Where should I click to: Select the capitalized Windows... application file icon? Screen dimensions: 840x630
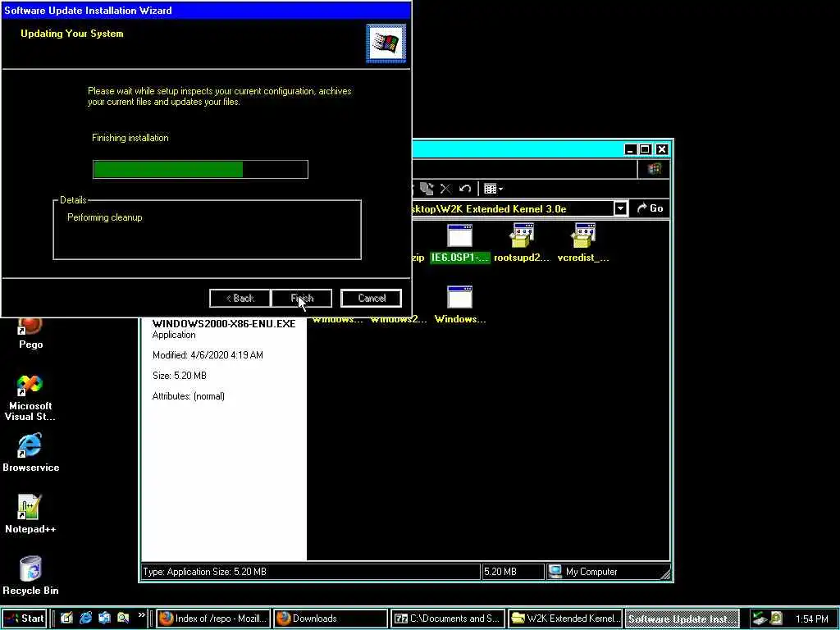tap(459, 298)
